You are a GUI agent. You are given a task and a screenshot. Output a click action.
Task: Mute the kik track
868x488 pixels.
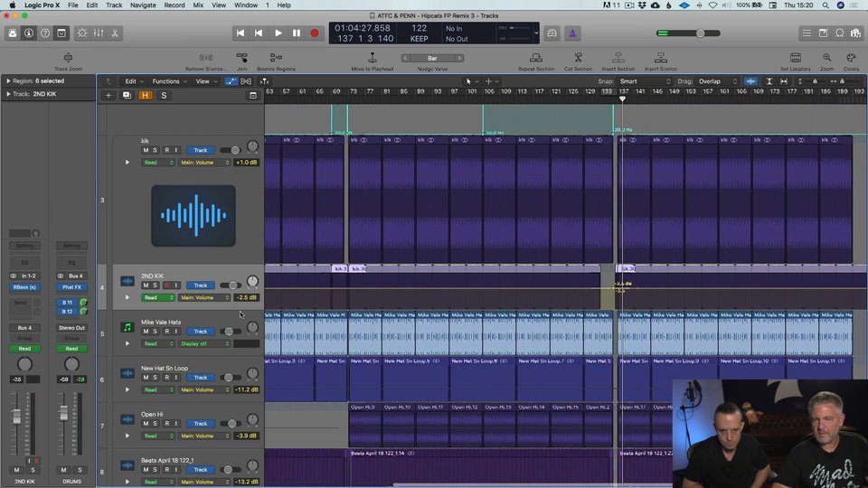click(146, 150)
